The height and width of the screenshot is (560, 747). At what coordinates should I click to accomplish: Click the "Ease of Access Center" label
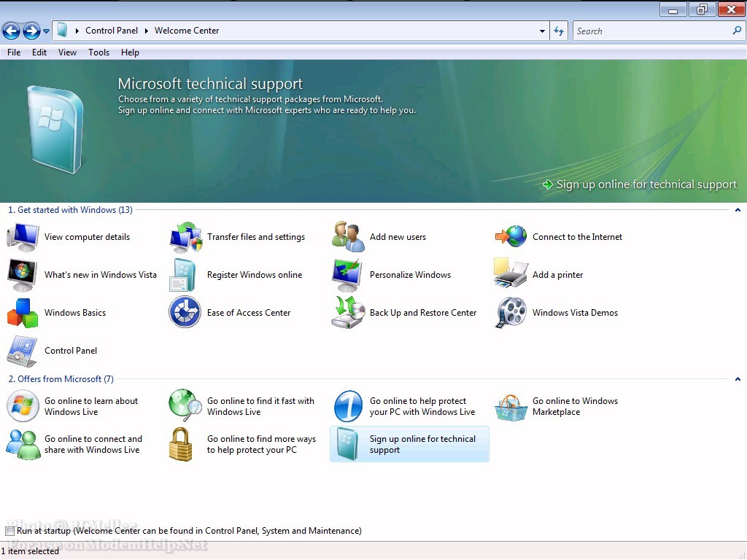click(249, 313)
